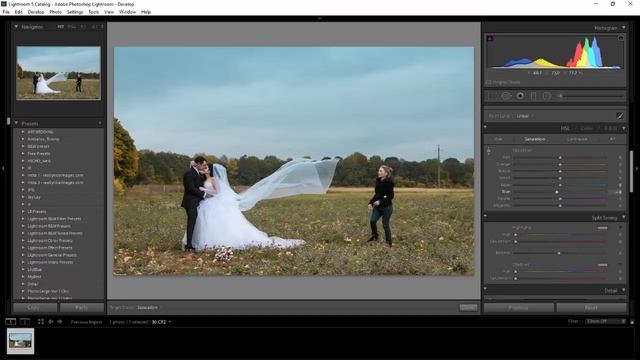
Task: Switch to Grid view from filmstrip bar
Action: pyautogui.click(x=41, y=322)
